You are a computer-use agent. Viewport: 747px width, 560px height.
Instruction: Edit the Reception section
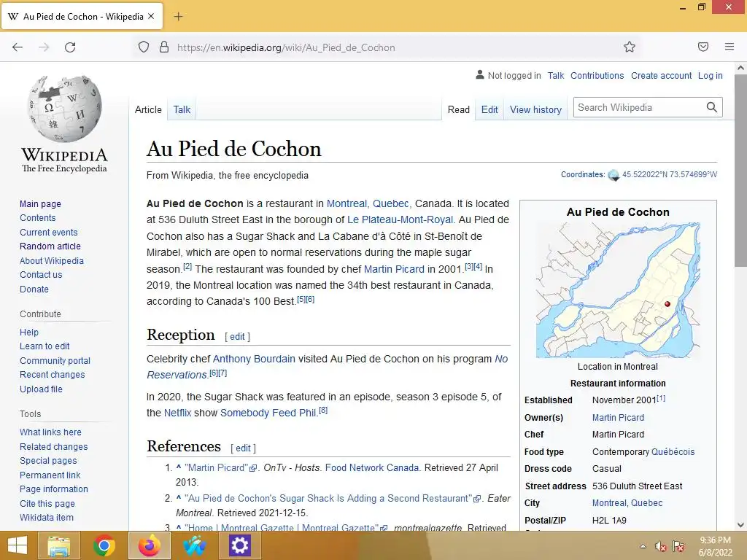tap(237, 337)
